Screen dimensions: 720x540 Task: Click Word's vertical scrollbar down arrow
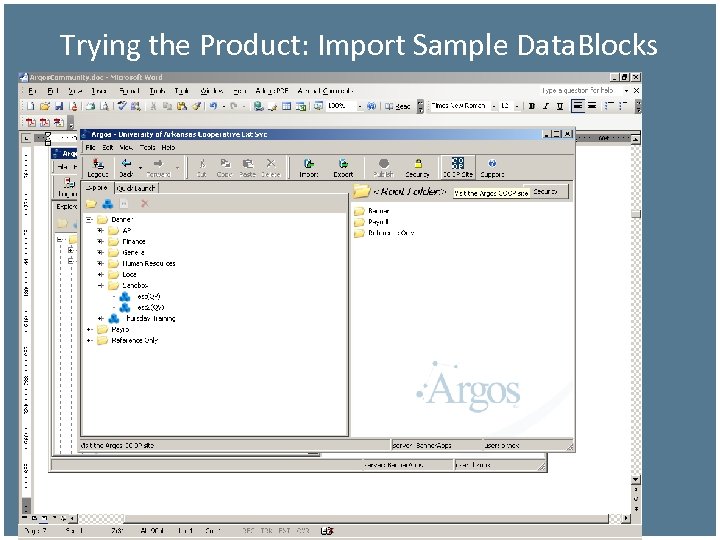[636, 480]
